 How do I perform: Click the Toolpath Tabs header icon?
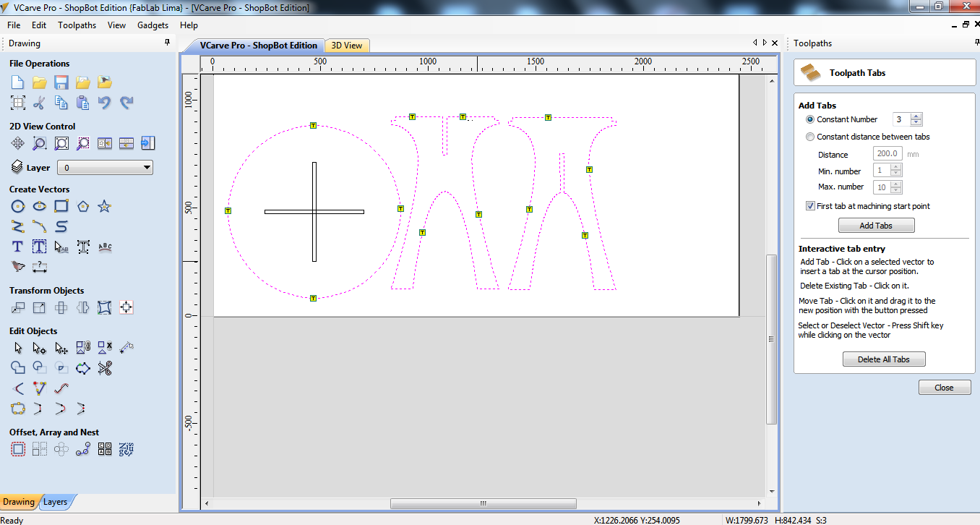coord(812,73)
